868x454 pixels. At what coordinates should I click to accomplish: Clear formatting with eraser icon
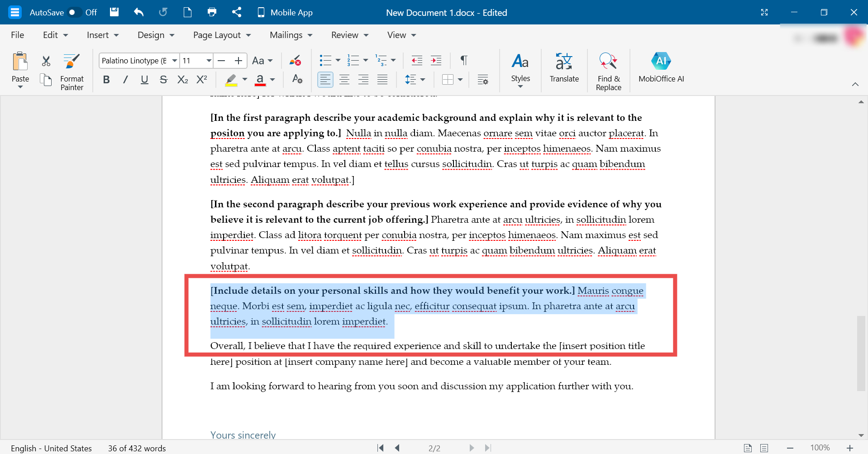pos(295,60)
